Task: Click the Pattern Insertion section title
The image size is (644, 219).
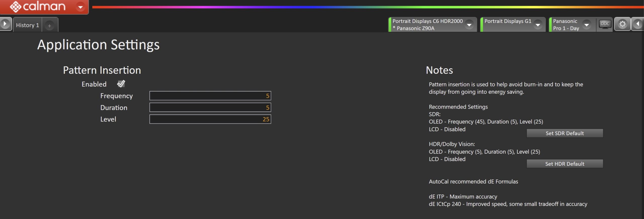Action: [102, 70]
